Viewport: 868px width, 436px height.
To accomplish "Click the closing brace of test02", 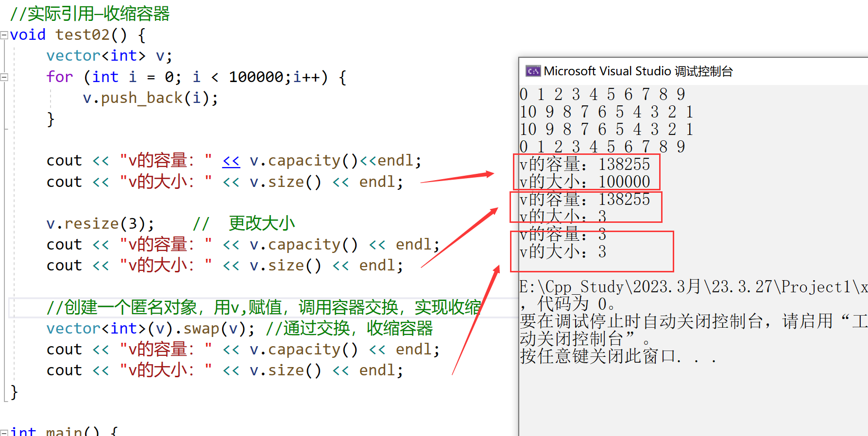I will pos(14,391).
